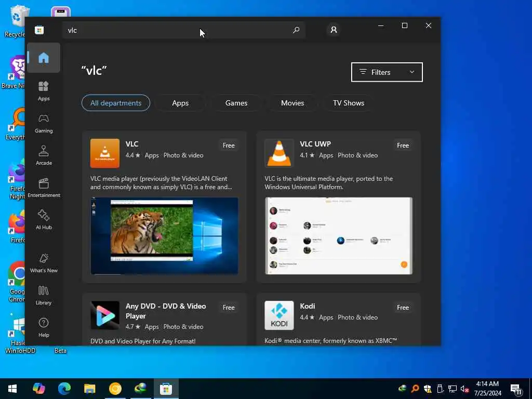Open the notification center icon
This screenshot has height=399, width=532.
pos(517,390)
